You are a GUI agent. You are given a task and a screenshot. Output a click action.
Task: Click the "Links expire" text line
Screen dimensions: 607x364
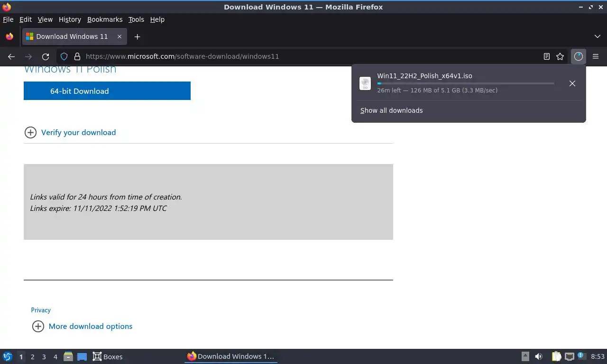point(98,208)
